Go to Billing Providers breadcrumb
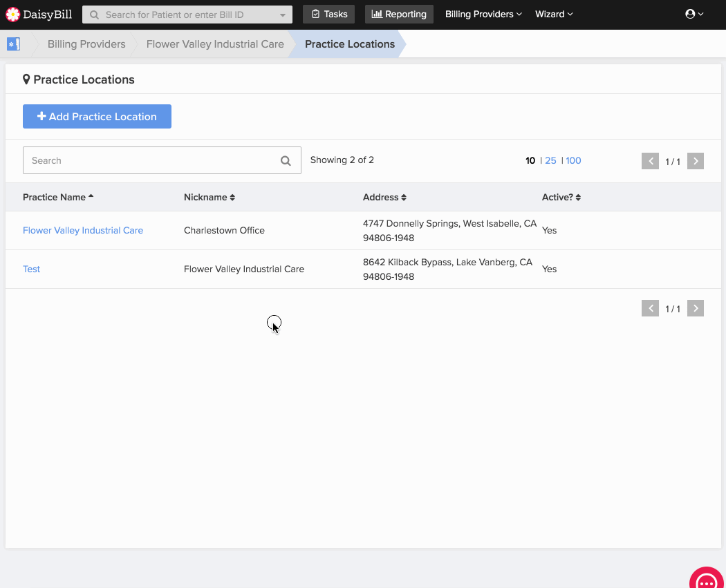Viewport: 726px width, 588px height. (86, 44)
